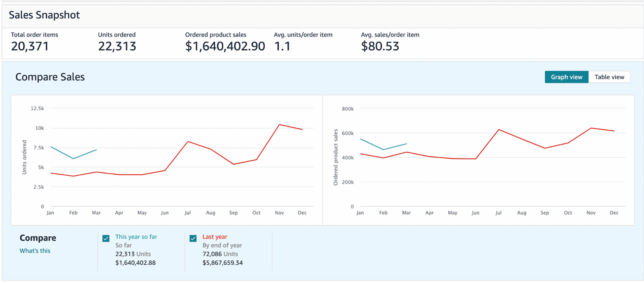Click the red Last year label
The height and width of the screenshot is (283, 644).
point(215,237)
